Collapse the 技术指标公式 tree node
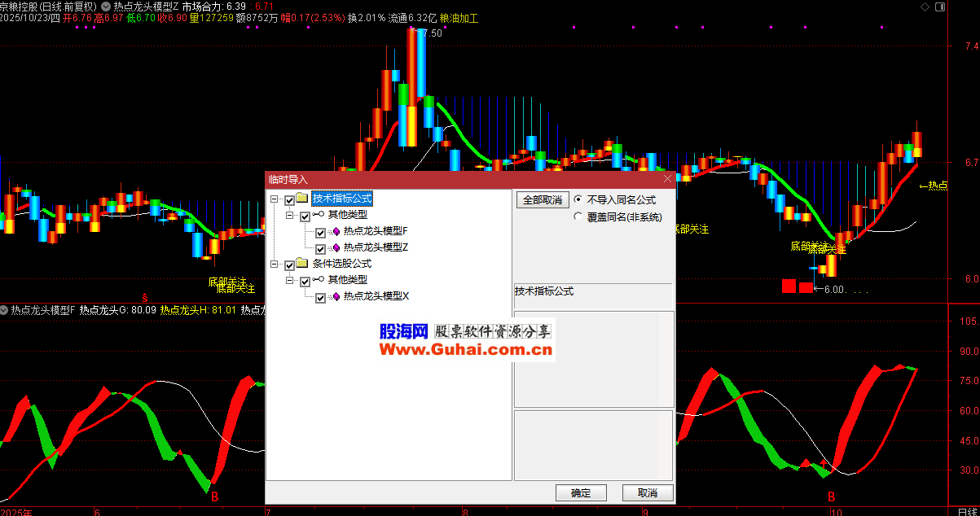980x516 pixels. click(x=275, y=199)
